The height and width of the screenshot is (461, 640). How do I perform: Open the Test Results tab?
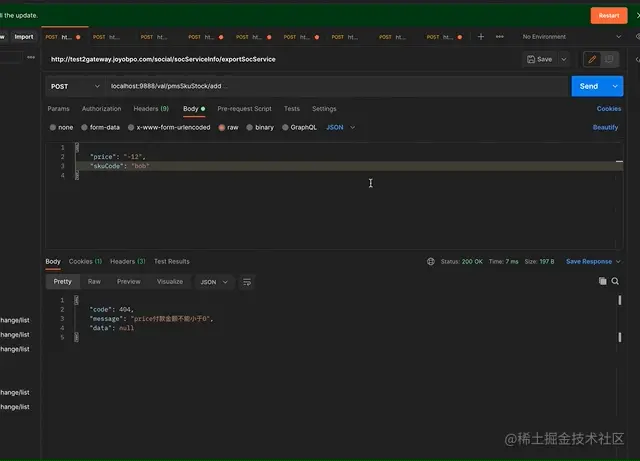(x=171, y=261)
